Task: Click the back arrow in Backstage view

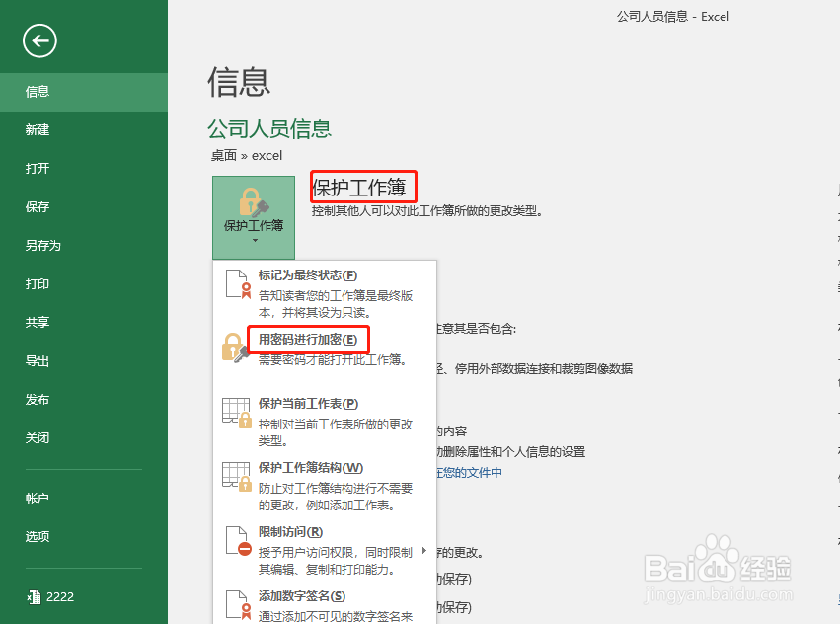Action: [39, 40]
